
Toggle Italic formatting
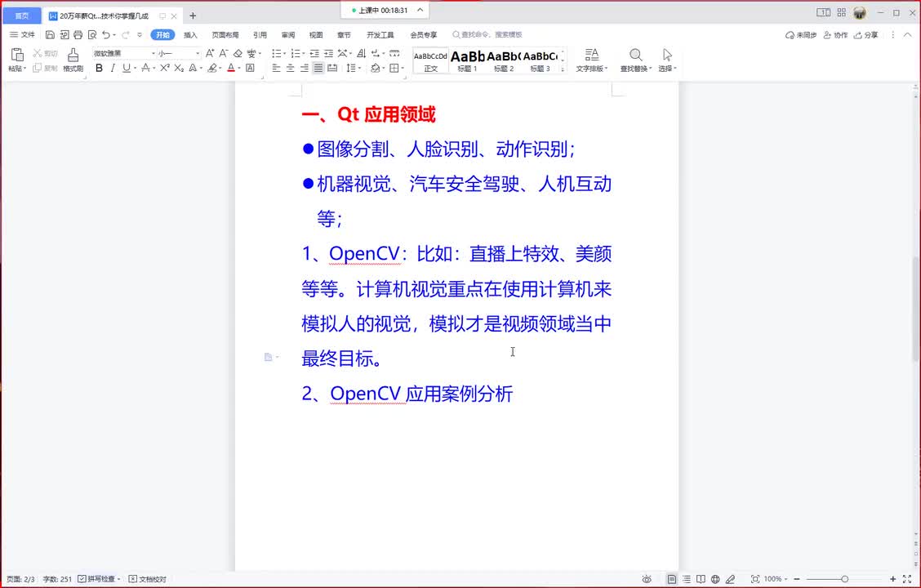pyautogui.click(x=113, y=68)
